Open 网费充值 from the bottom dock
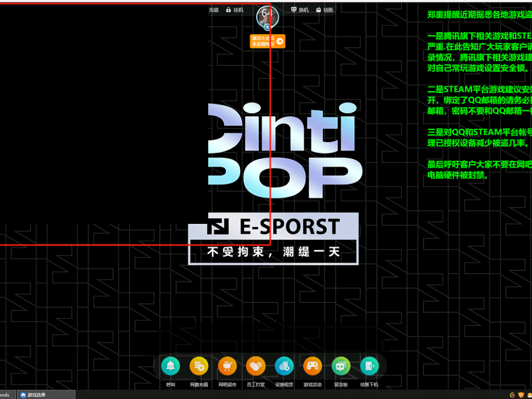 point(198,366)
